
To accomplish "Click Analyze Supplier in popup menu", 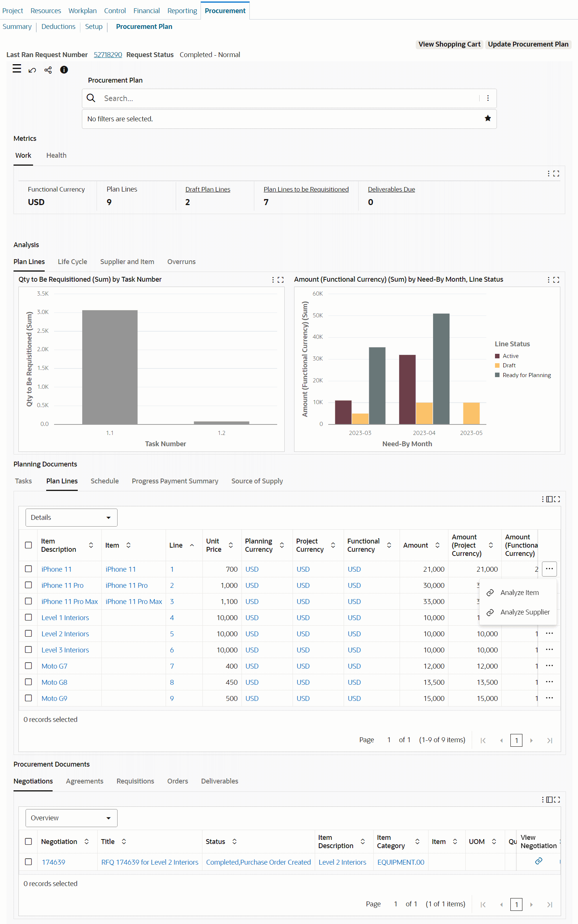I will (525, 612).
